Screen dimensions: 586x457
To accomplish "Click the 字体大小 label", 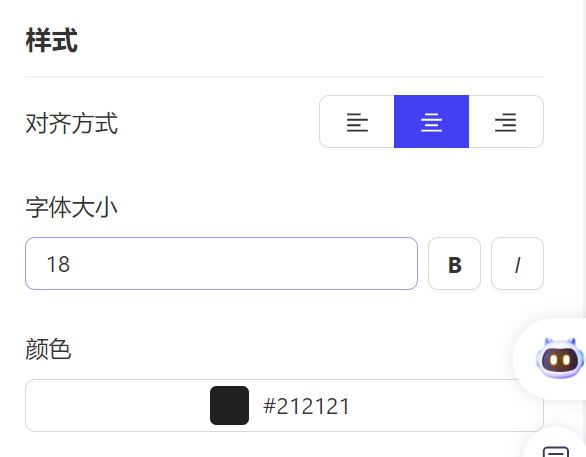I will click(71, 207).
